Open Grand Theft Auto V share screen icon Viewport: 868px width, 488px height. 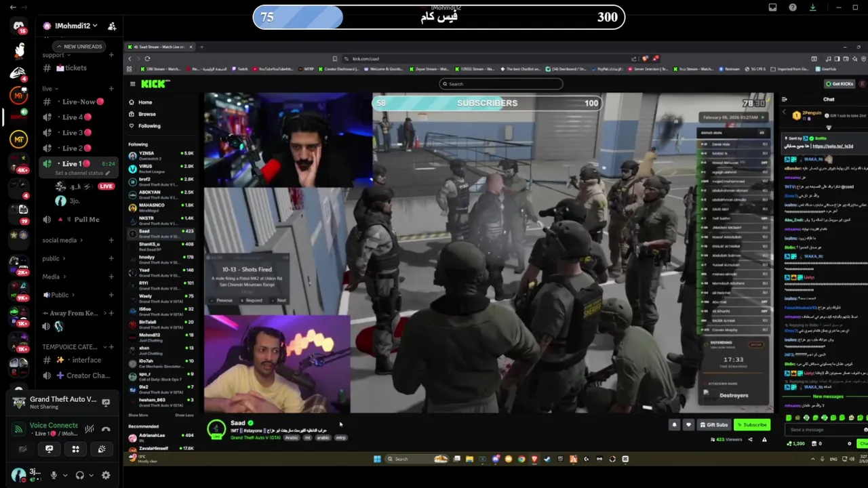pos(106,403)
